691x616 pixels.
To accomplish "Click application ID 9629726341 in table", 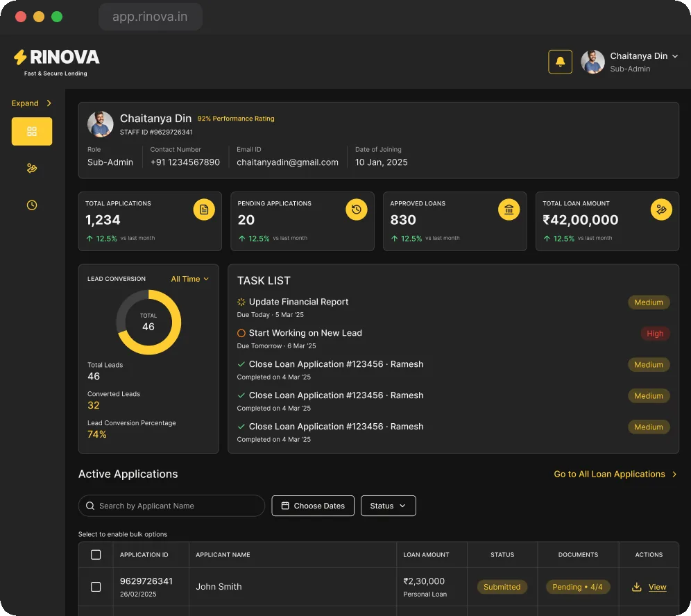I will tap(146, 581).
